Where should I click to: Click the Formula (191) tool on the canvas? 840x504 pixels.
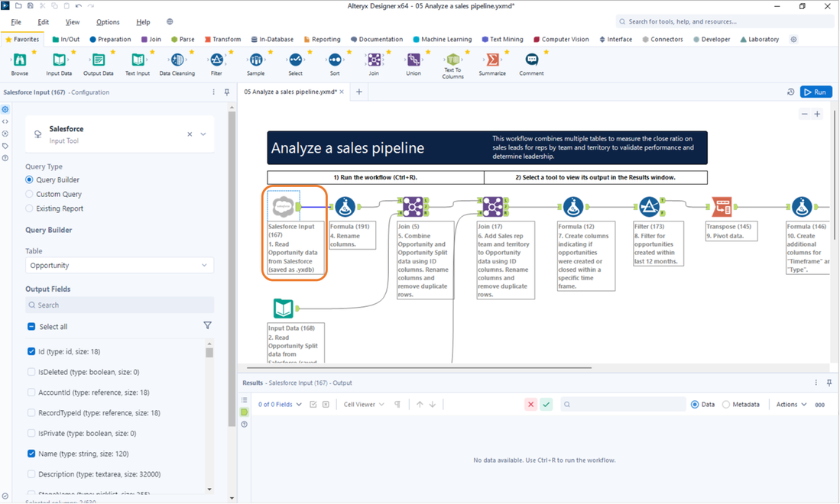[345, 206]
